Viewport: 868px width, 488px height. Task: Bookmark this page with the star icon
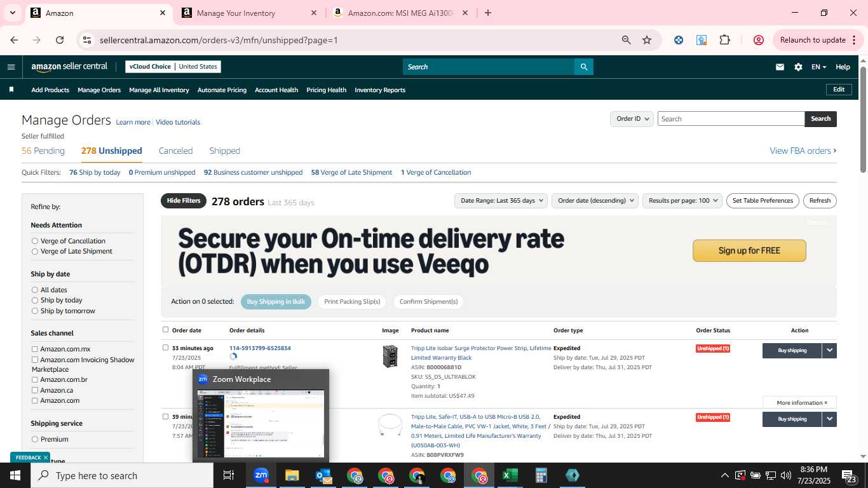tap(647, 40)
